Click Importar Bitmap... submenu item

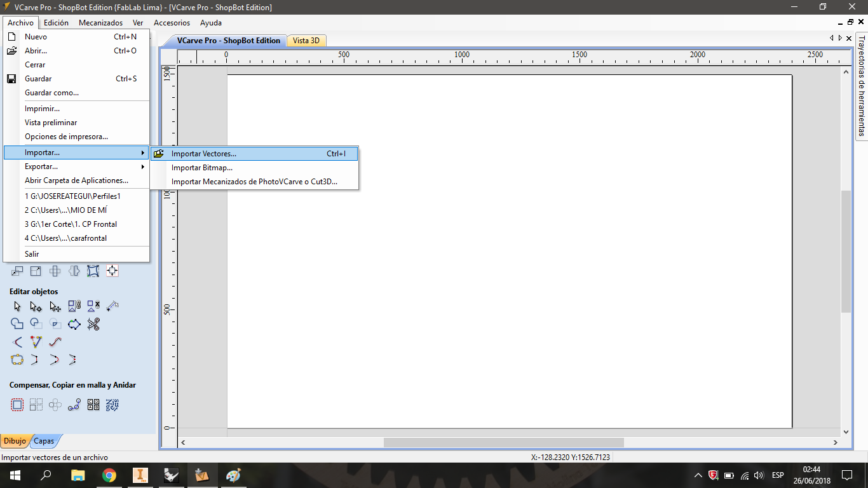click(254, 168)
